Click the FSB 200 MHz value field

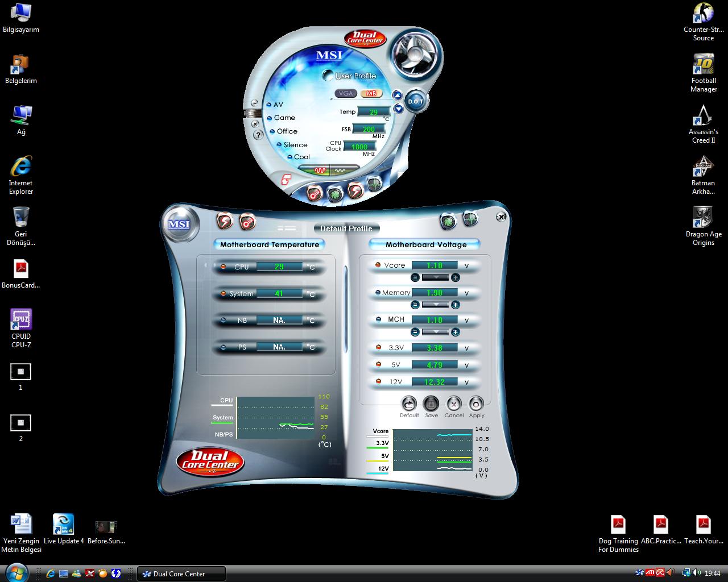tap(369, 129)
